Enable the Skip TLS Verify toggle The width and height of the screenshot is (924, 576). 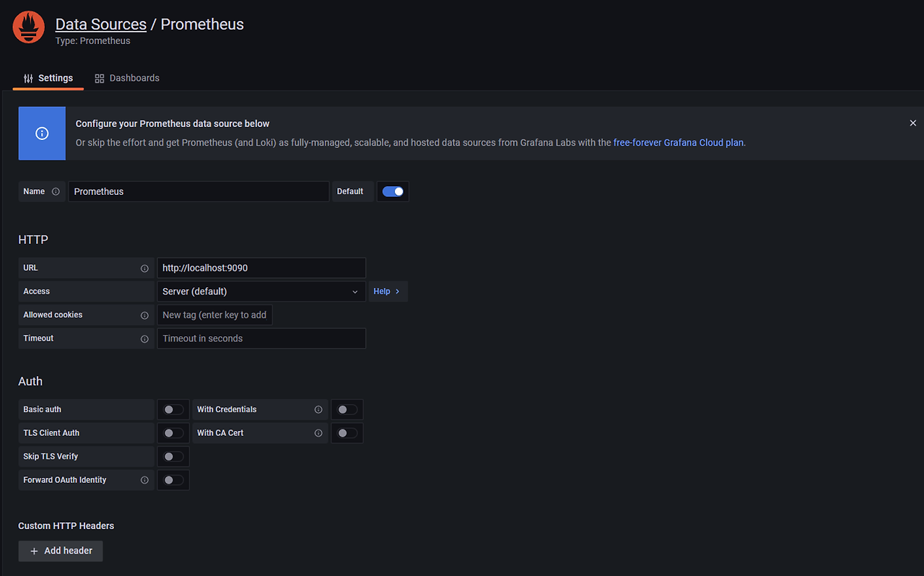173,456
